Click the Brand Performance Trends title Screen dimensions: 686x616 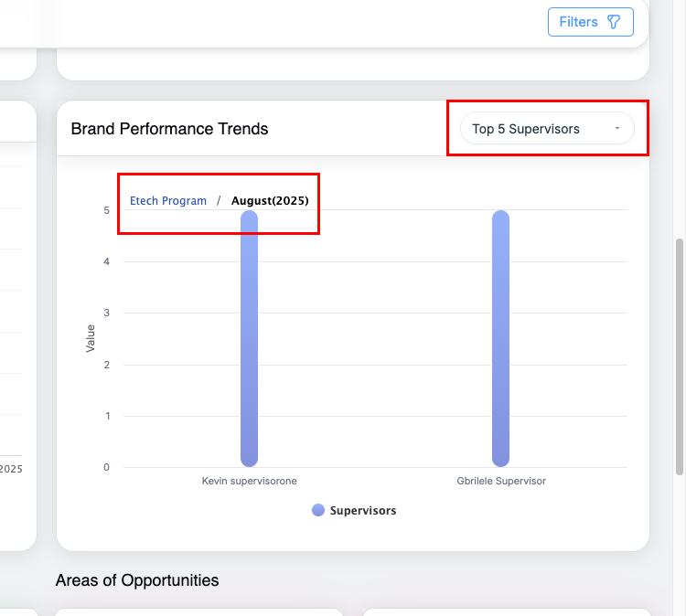[x=169, y=129]
